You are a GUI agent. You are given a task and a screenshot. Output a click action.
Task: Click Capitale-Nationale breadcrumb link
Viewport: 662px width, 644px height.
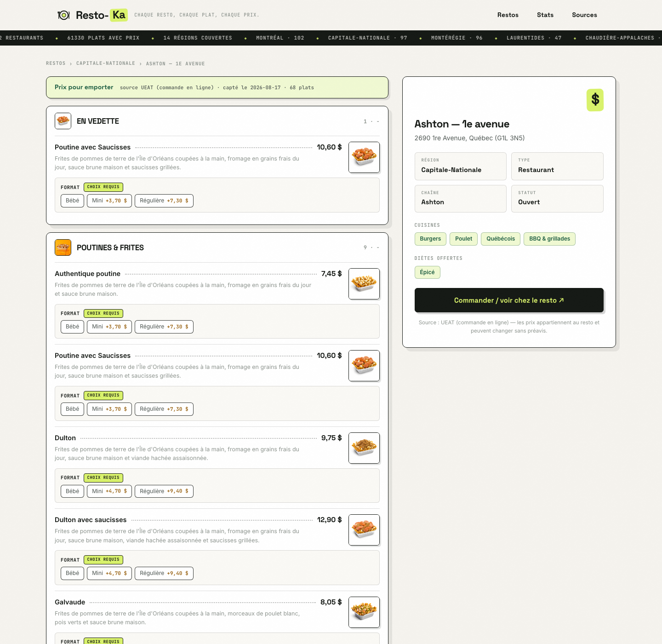click(x=106, y=63)
